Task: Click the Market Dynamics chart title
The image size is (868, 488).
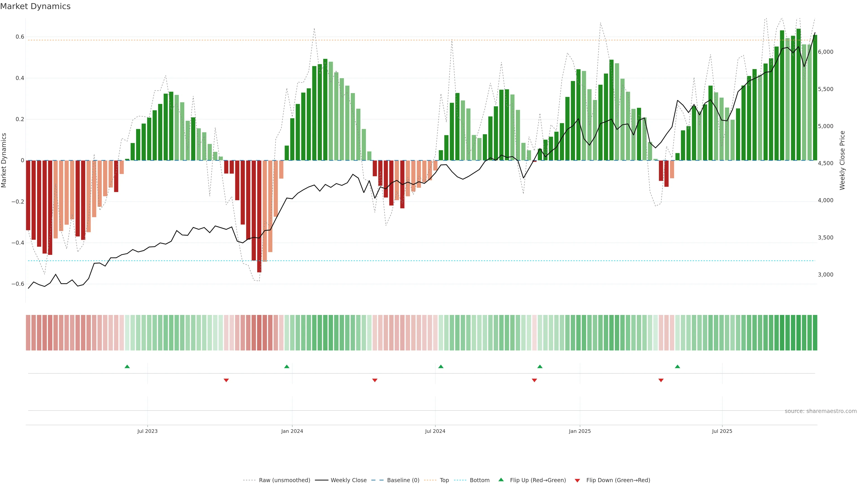Action: 35,6
